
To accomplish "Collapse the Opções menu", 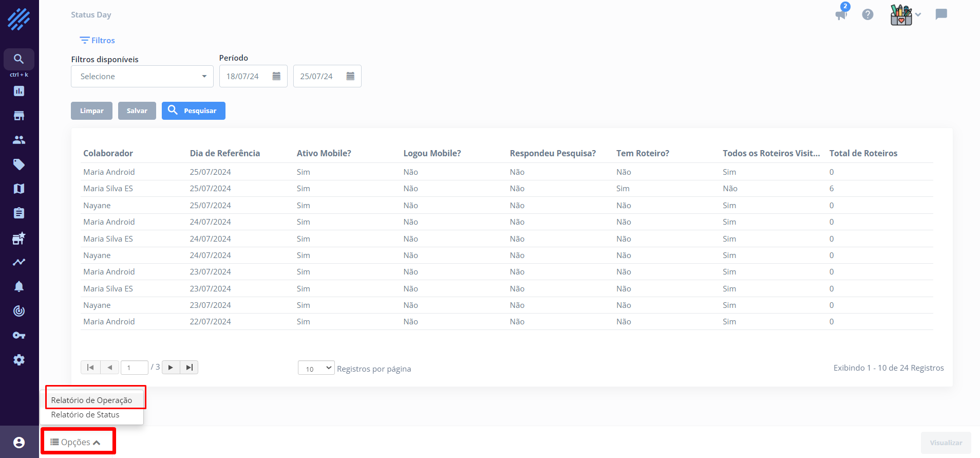I will tap(76, 442).
